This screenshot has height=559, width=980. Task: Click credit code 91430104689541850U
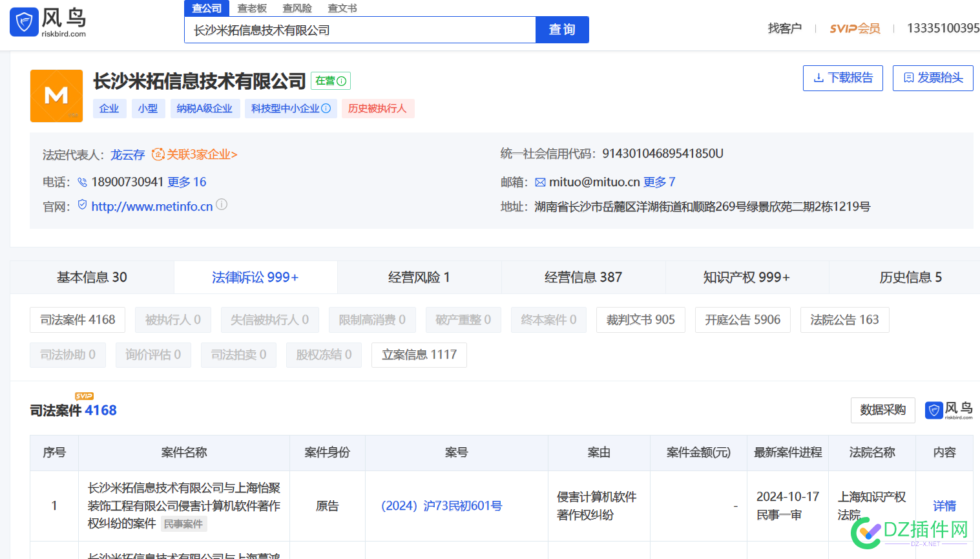(663, 154)
